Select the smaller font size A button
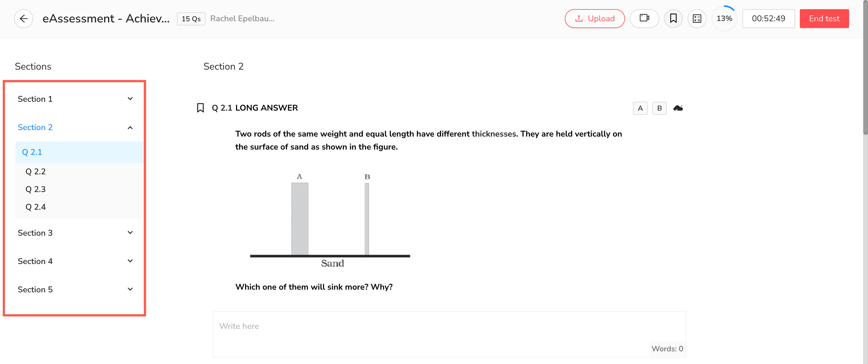 pyautogui.click(x=640, y=108)
